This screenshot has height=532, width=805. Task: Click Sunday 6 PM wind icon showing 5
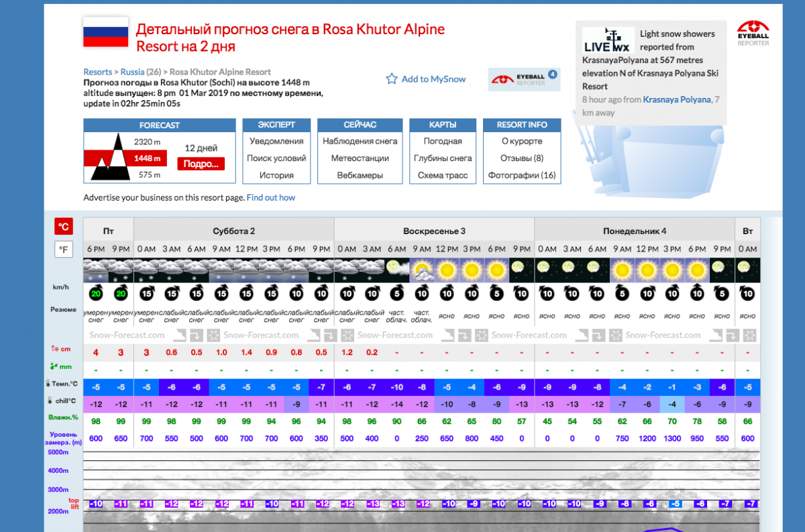[x=496, y=293]
